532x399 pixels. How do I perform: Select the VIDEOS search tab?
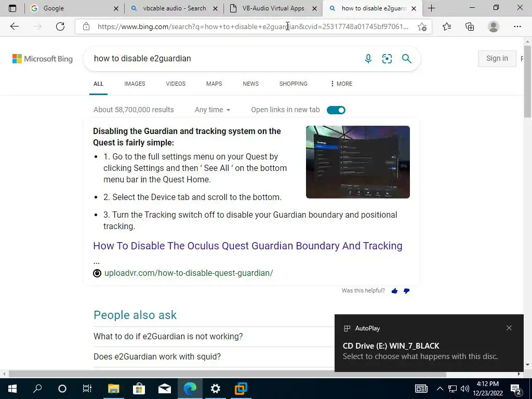click(x=176, y=84)
